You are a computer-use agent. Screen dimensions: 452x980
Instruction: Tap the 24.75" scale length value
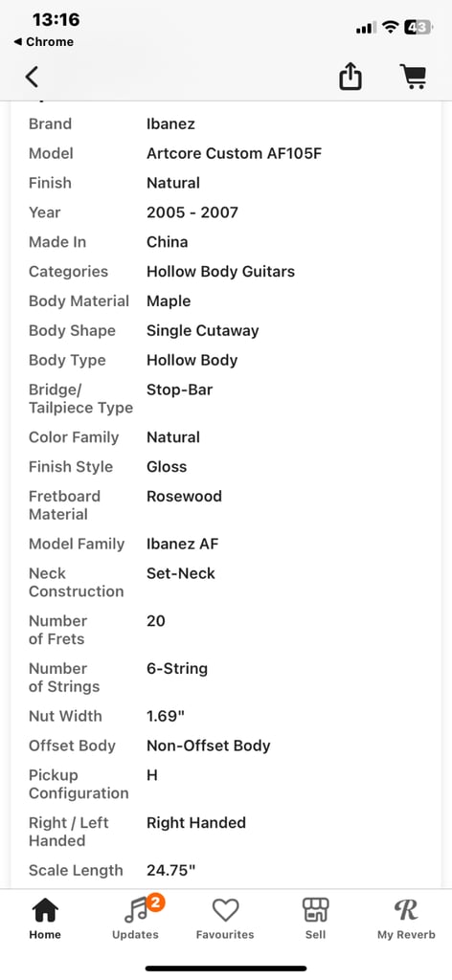click(x=170, y=870)
